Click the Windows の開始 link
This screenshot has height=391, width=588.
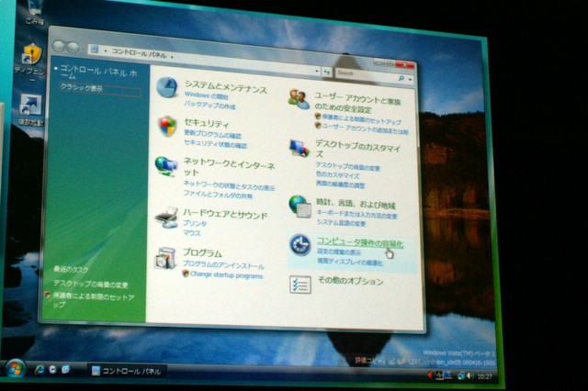[206, 95]
